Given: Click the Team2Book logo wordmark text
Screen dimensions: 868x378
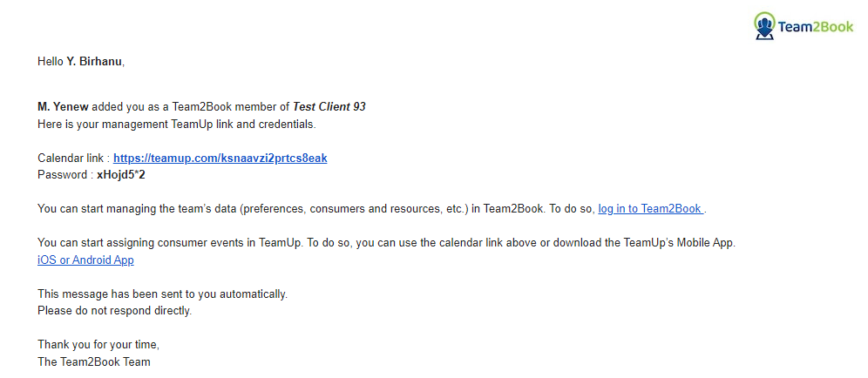Looking at the screenshot, I should (x=816, y=27).
